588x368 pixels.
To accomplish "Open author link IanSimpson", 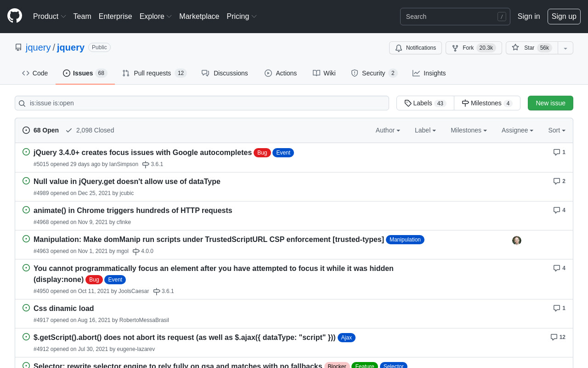I will coord(124,164).
